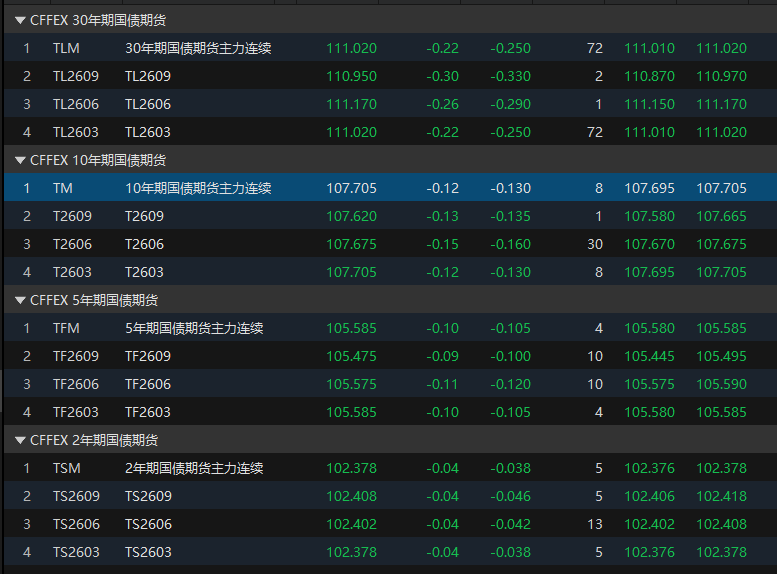Screen dimensions: 777x574
Task: Click TF2606 ask price 105.590
Action: (x=722, y=384)
